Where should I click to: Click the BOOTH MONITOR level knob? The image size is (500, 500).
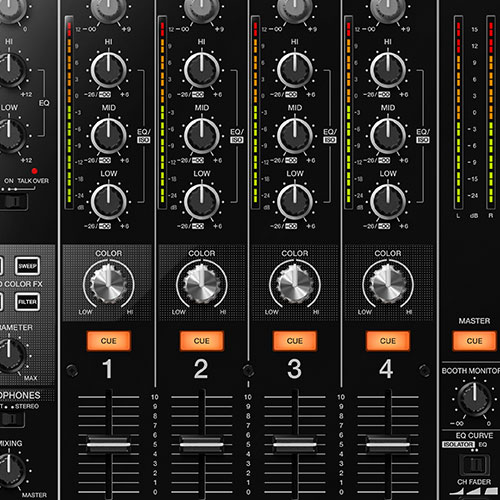click(474, 399)
